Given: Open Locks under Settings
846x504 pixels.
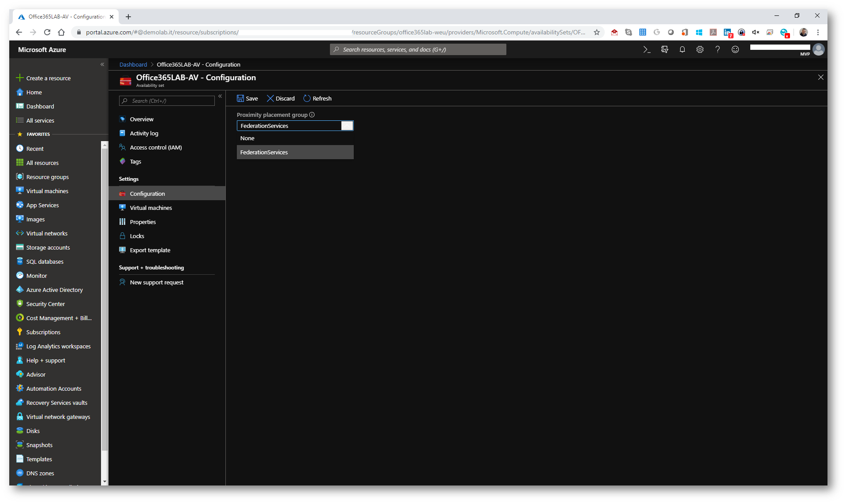Looking at the screenshot, I should pos(137,236).
